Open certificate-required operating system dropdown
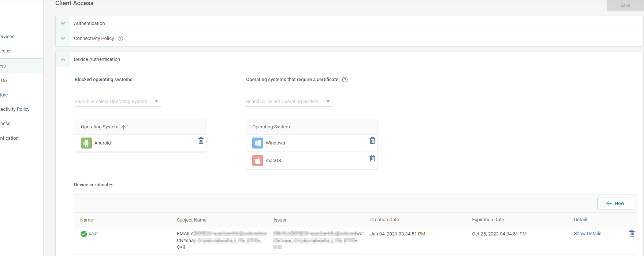 click(x=328, y=102)
